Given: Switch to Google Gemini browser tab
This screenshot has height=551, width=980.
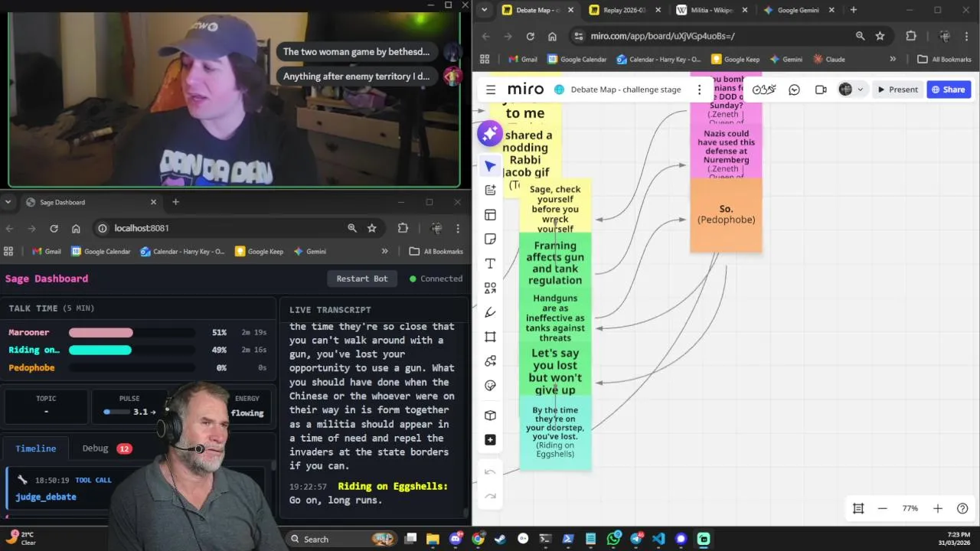Looking at the screenshot, I should 799,10.
